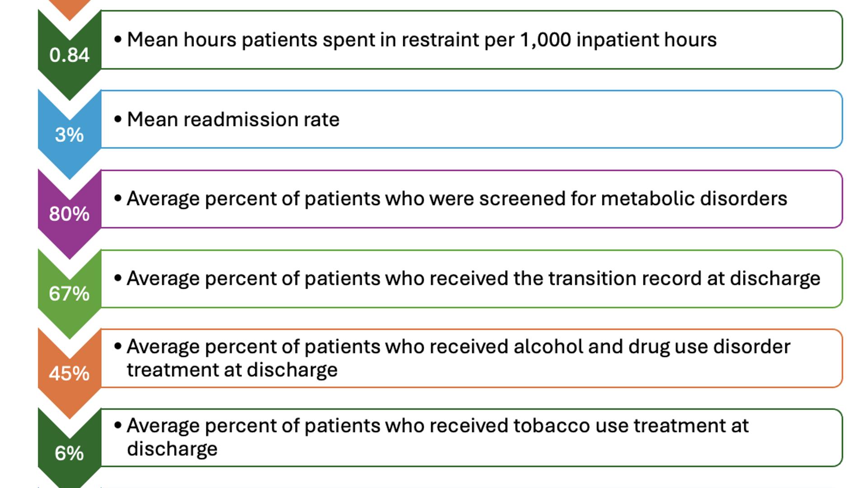Viewport: 868px width, 488px height.
Task: Click the tobacco use treatment text
Action: coord(437,437)
